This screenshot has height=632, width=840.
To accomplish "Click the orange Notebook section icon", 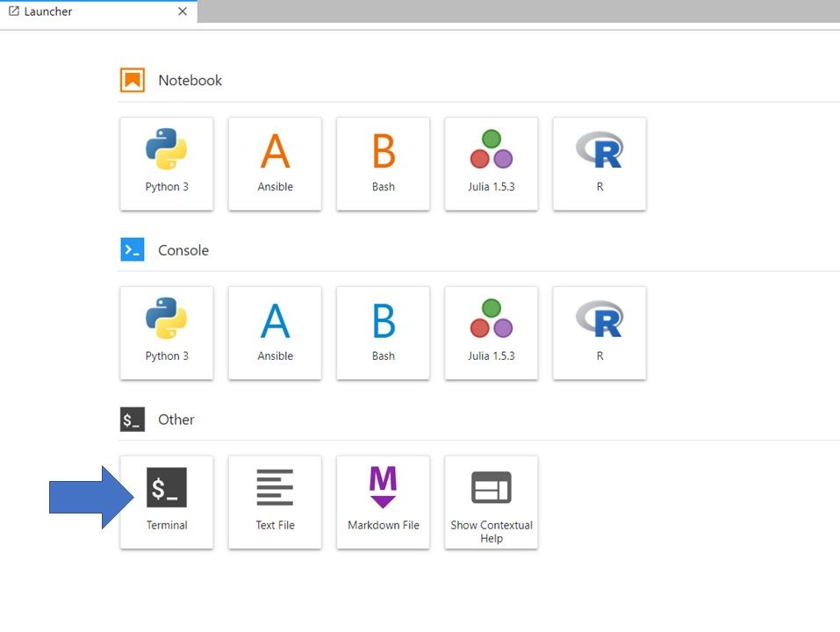I will point(133,81).
